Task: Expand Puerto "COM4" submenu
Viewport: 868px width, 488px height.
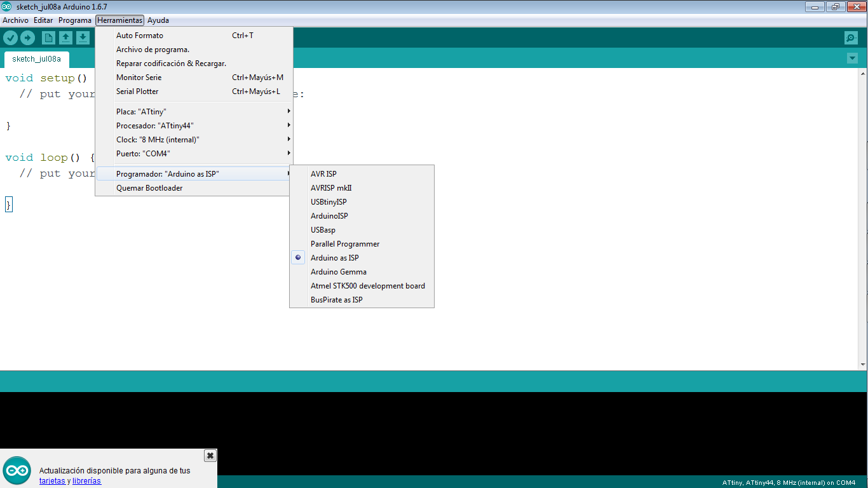Action: (x=194, y=153)
